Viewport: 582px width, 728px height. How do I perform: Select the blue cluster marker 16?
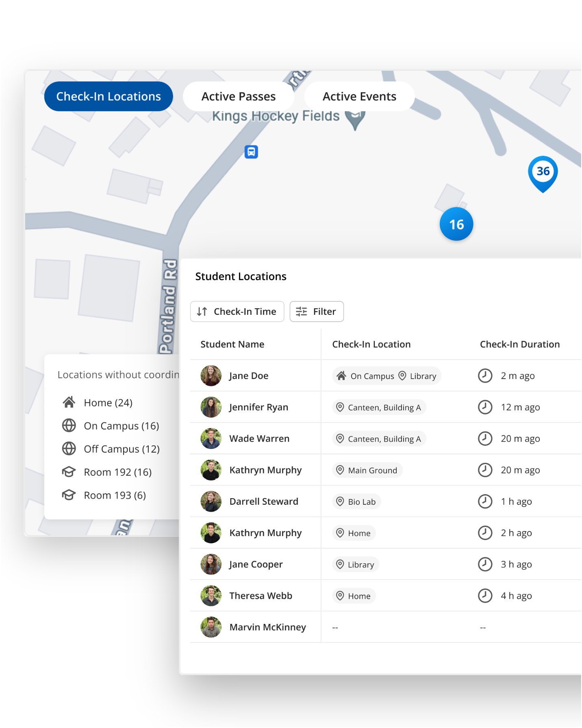pyautogui.click(x=456, y=224)
